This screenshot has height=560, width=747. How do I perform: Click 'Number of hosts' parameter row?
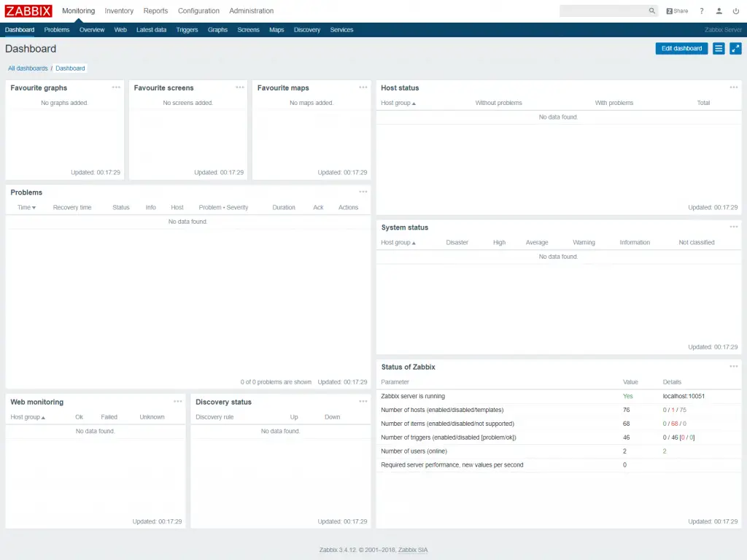[x=559, y=410]
